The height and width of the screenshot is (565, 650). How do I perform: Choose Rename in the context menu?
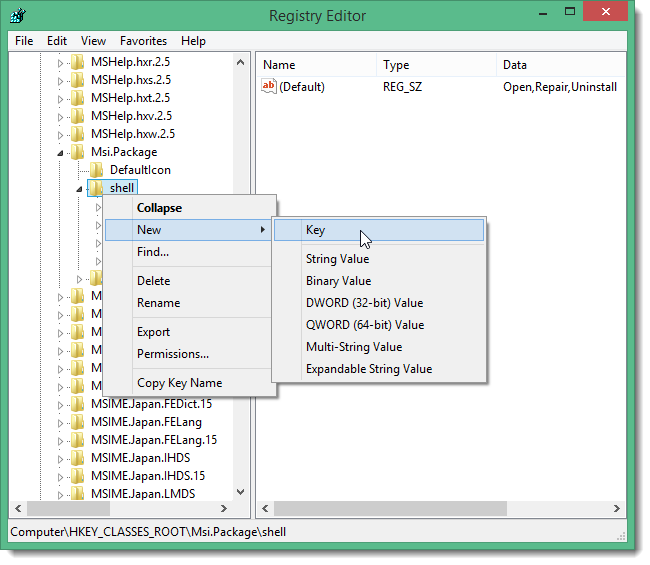189,303
